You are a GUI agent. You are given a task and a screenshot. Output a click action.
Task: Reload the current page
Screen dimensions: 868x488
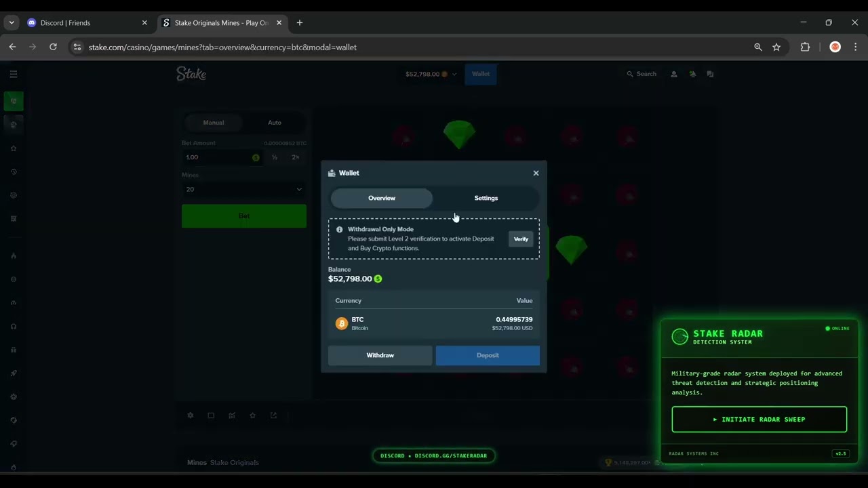(53, 47)
